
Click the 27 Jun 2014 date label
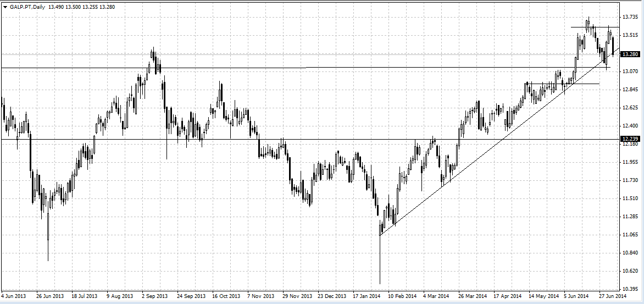pos(613,296)
